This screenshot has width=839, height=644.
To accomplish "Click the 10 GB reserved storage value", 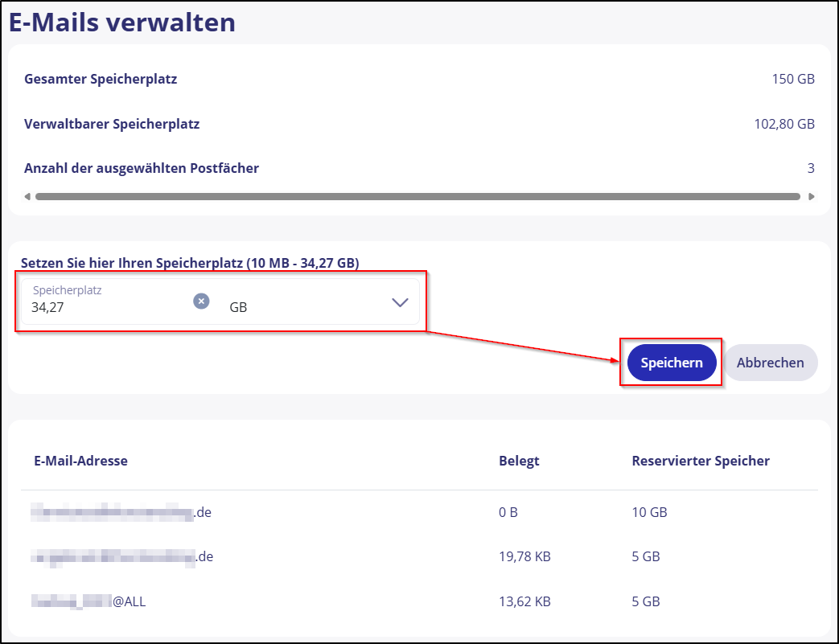I will point(649,512).
